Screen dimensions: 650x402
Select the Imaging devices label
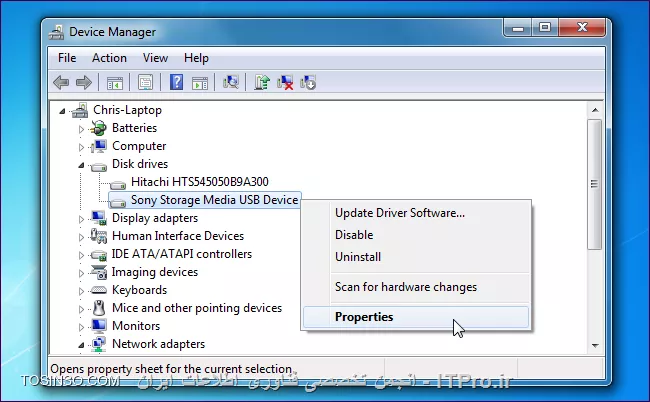(x=155, y=272)
